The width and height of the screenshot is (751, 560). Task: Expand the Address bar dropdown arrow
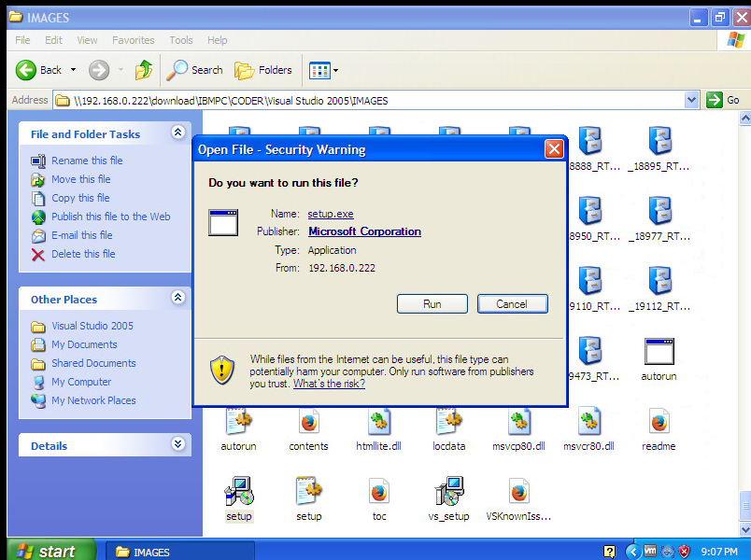691,100
